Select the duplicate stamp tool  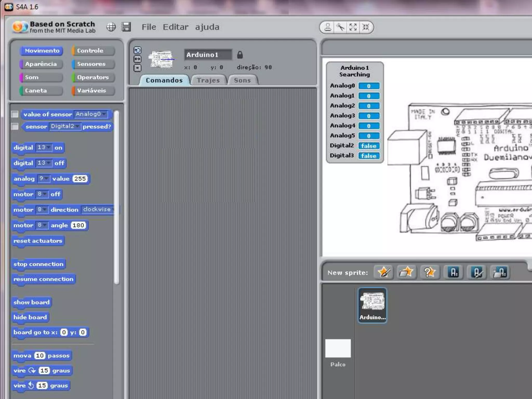328,27
